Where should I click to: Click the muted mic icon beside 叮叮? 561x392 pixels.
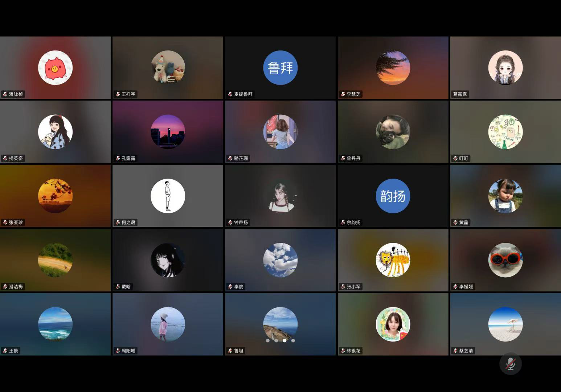point(455,159)
